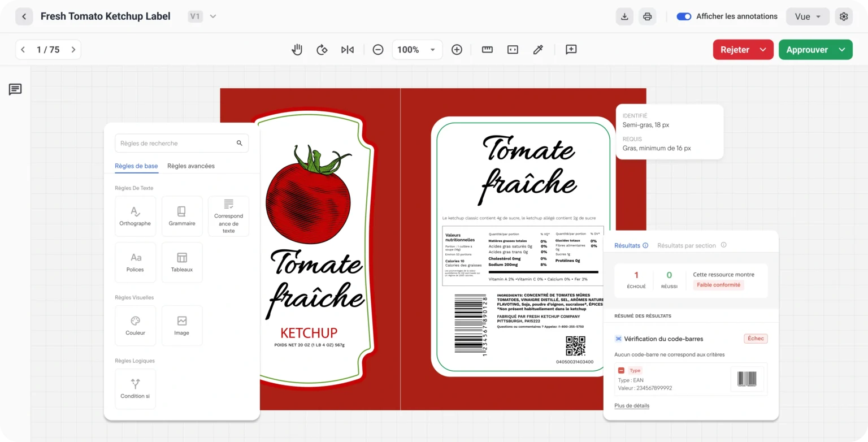The height and width of the screenshot is (442, 868).
Task: Toggle Afficher les annotations switch
Action: (684, 16)
